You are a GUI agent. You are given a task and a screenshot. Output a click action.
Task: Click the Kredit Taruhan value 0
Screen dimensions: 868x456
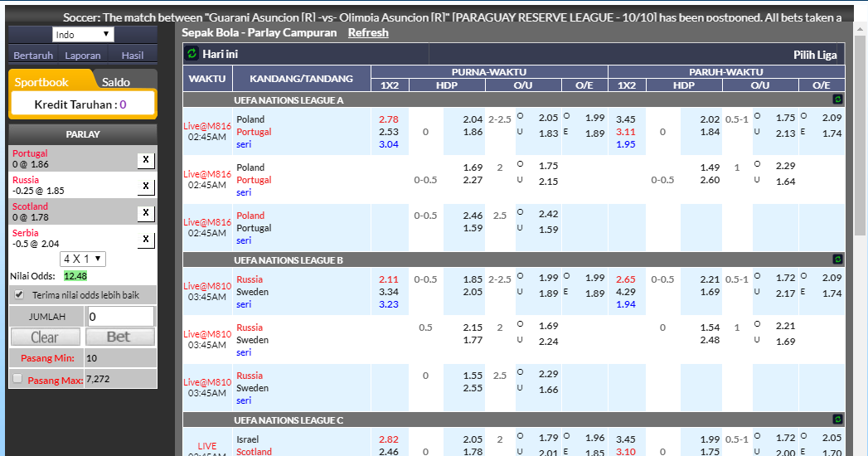coord(123,104)
